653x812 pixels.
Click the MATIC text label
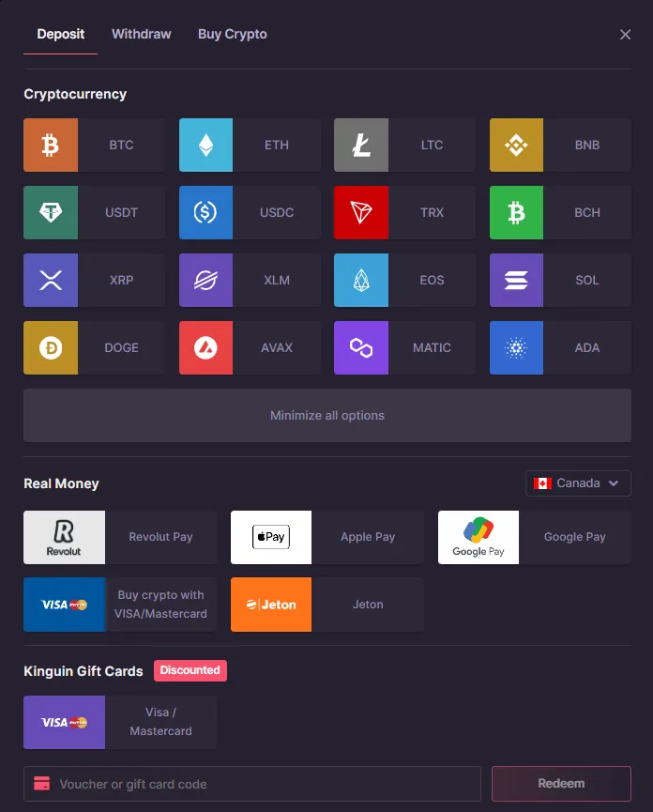(433, 347)
